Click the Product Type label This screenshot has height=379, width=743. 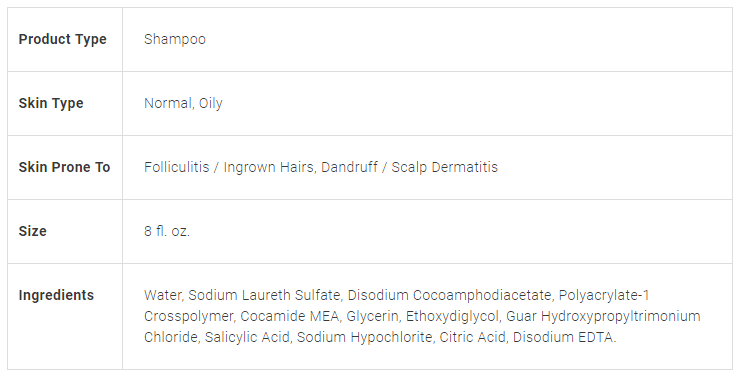tap(63, 39)
